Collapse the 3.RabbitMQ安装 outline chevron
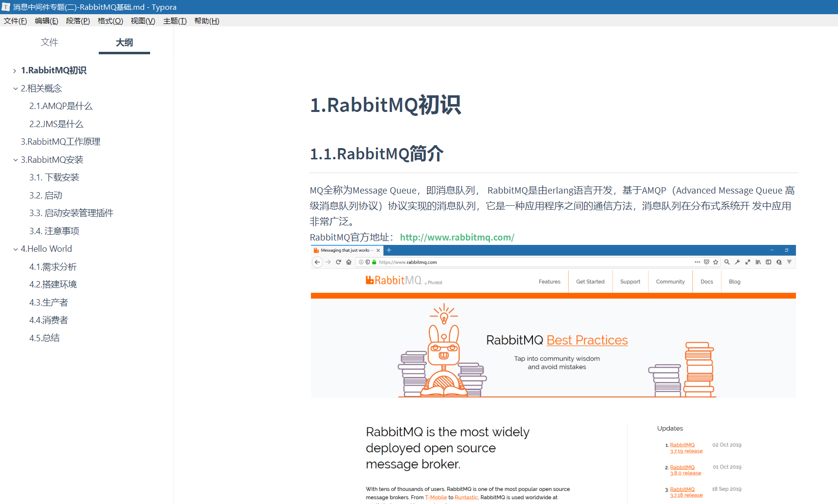The width and height of the screenshot is (838, 504). click(x=15, y=160)
